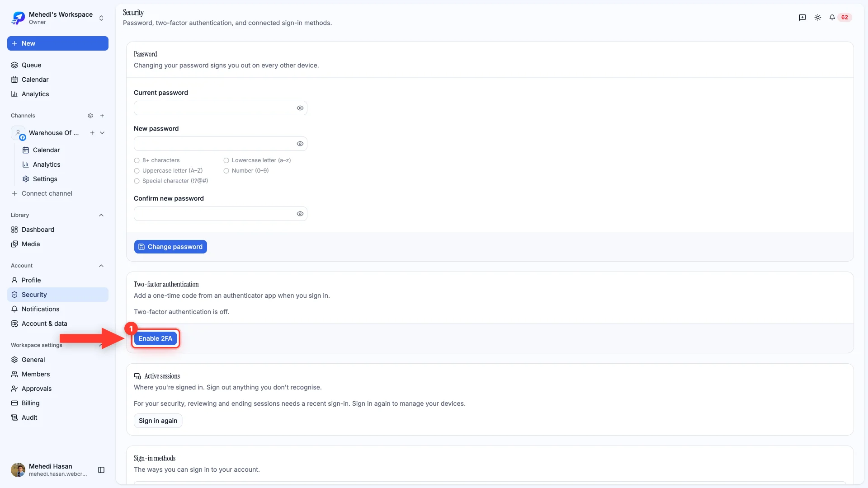Open Dashboard in Library

click(58, 230)
